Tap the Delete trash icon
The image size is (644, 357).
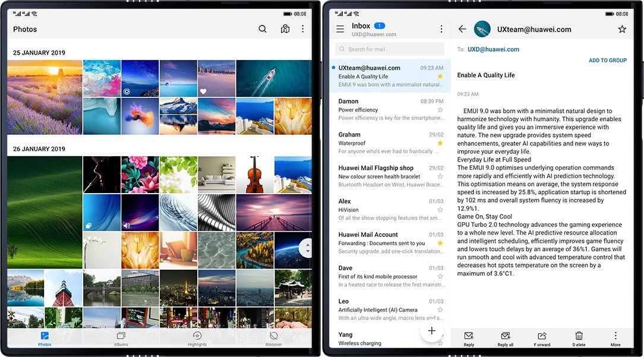(579, 337)
